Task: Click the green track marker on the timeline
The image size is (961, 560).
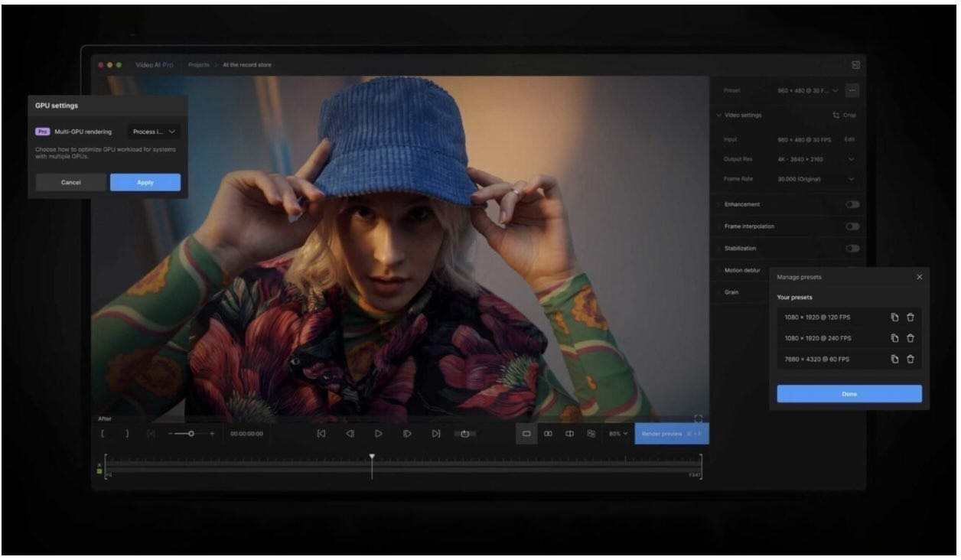Action: (99, 471)
